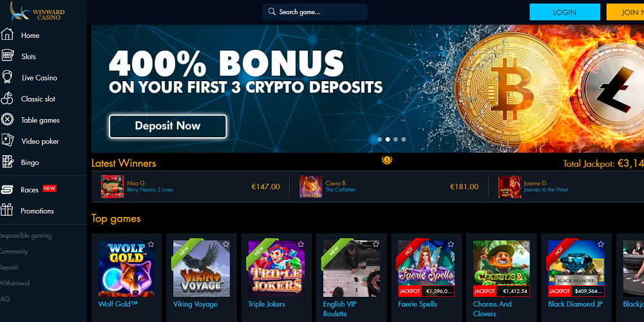Viewport: 644px width, 322px height.
Task: Open the Withdrawal link in sidebar
Action: [x=15, y=283]
